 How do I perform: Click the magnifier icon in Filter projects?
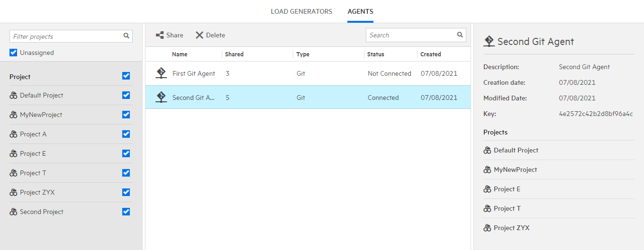(x=127, y=36)
